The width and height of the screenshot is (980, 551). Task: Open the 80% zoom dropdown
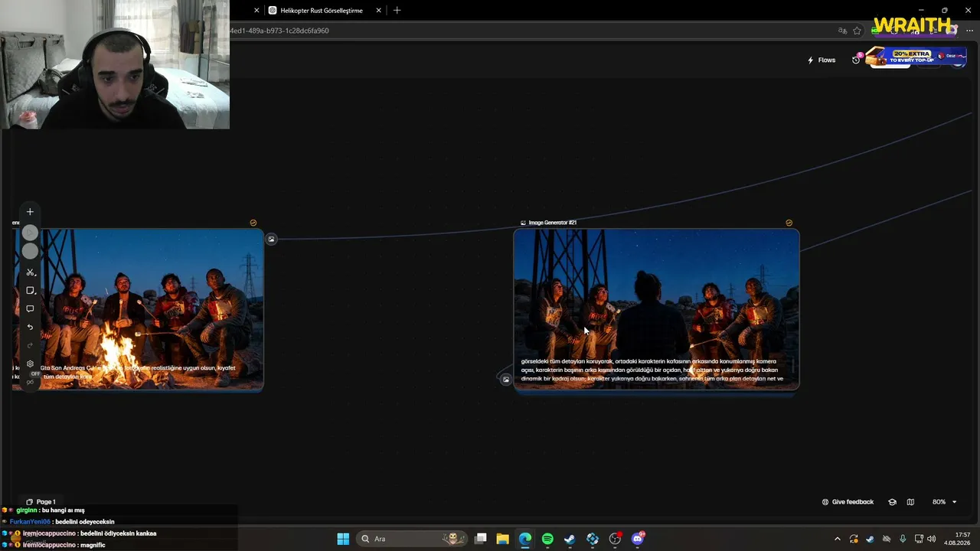[944, 502]
